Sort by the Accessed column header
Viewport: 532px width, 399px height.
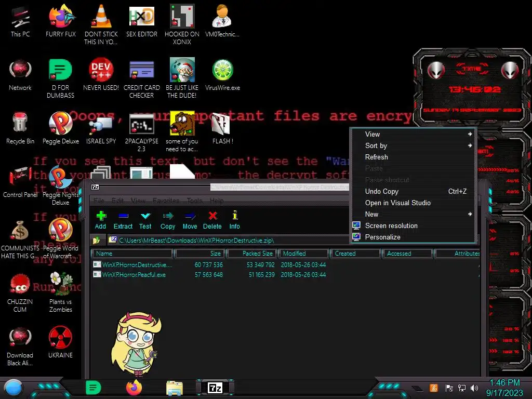407,254
